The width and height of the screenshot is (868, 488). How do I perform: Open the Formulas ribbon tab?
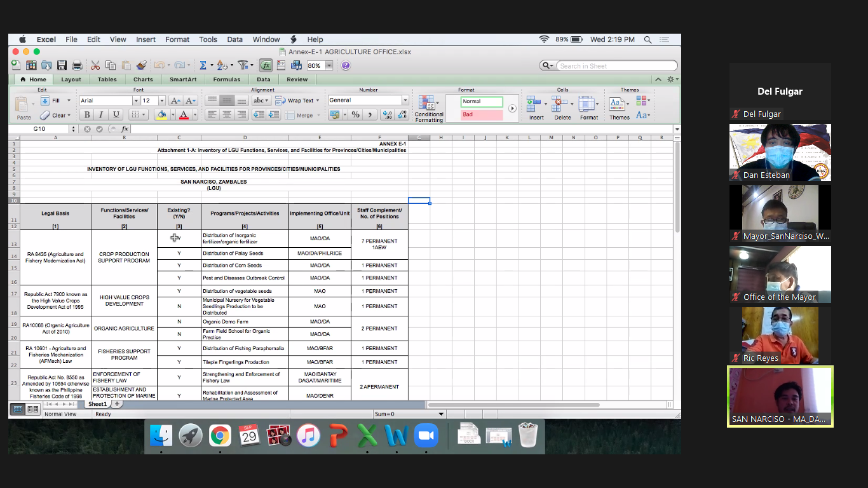click(227, 79)
